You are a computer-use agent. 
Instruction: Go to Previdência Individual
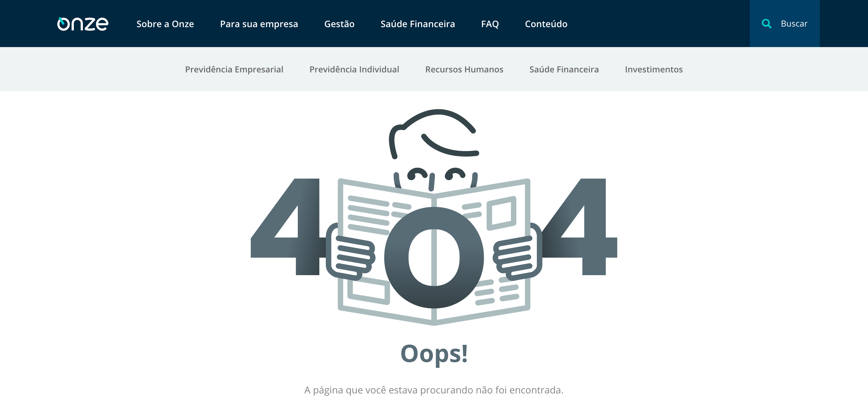pos(354,69)
